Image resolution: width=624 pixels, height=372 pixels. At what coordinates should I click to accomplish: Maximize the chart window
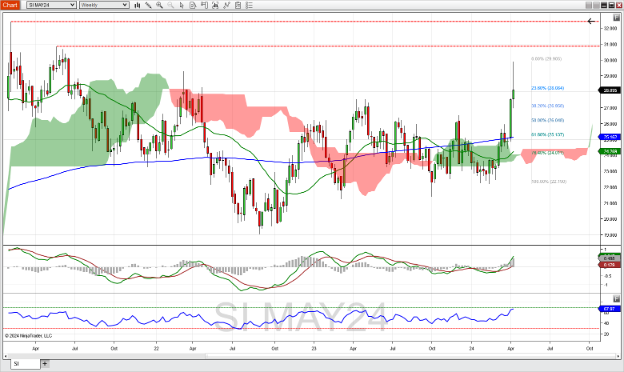point(611,5)
